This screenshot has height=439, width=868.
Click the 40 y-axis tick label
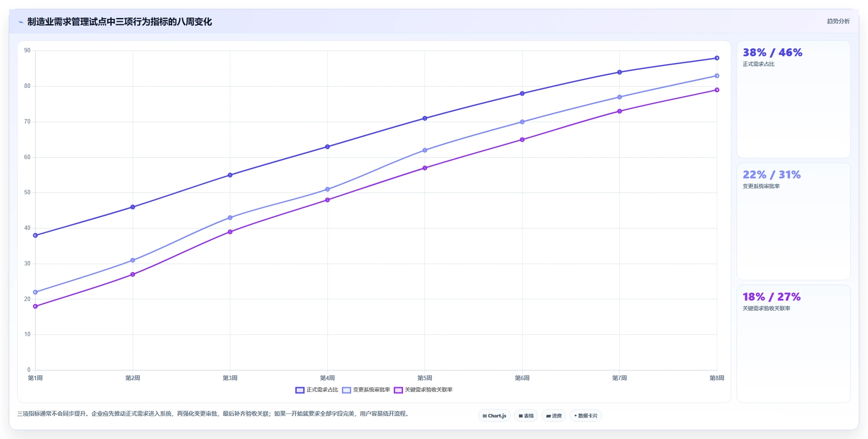click(x=28, y=228)
